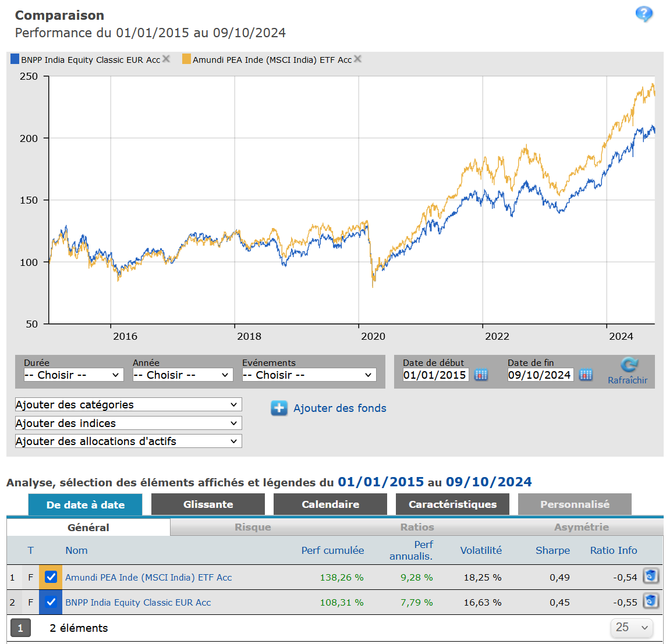Open the Risque sub-tab
The height and width of the screenshot is (644, 666).
coord(253,527)
